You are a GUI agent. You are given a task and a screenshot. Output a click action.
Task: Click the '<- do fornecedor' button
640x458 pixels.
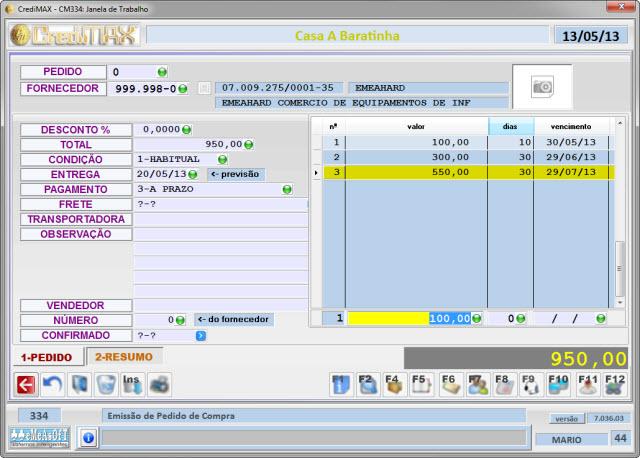click(233, 320)
